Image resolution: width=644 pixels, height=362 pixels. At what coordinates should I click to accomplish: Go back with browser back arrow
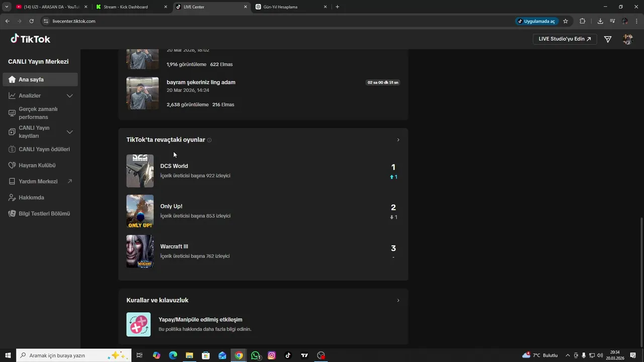click(x=7, y=21)
